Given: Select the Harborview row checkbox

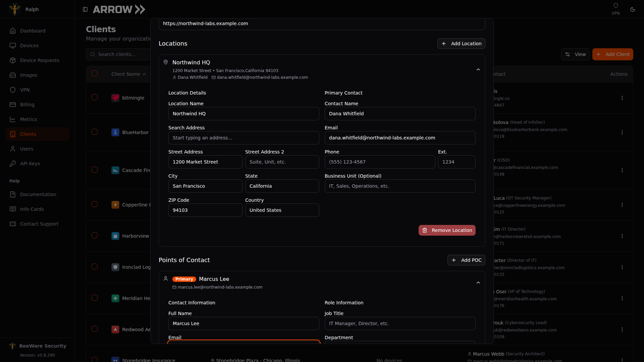Looking at the screenshot, I should 95,235.
